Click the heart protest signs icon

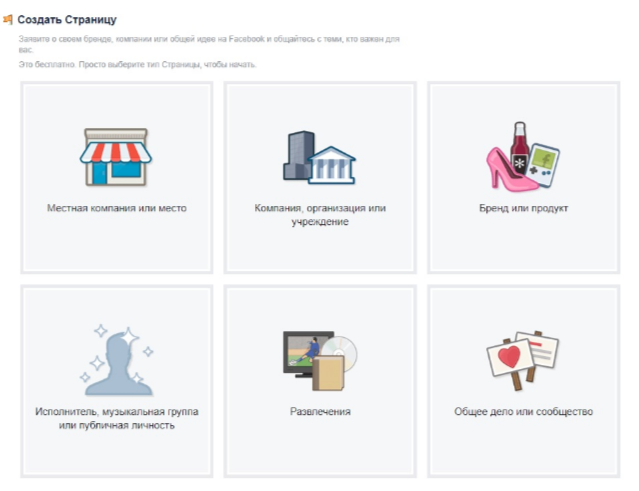pyautogui.click(x=523, y=361)
